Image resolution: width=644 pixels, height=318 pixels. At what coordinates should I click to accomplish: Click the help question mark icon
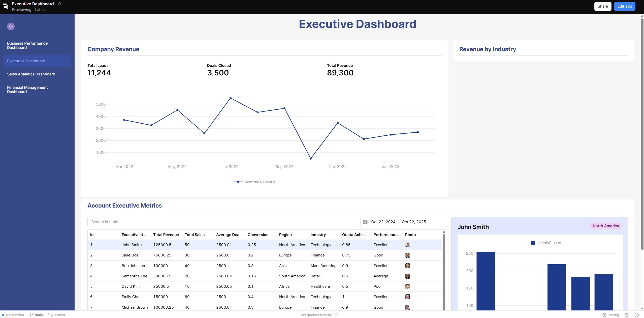click(637, 315)
